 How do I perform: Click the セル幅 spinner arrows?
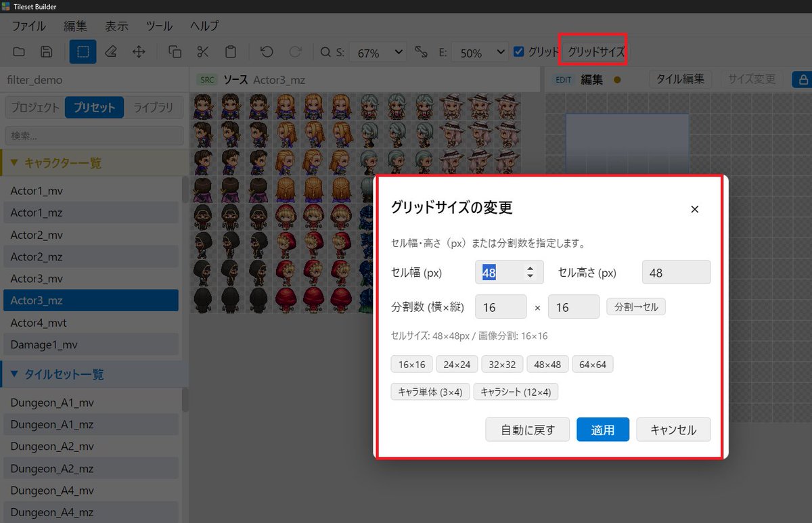click(531, 272)
